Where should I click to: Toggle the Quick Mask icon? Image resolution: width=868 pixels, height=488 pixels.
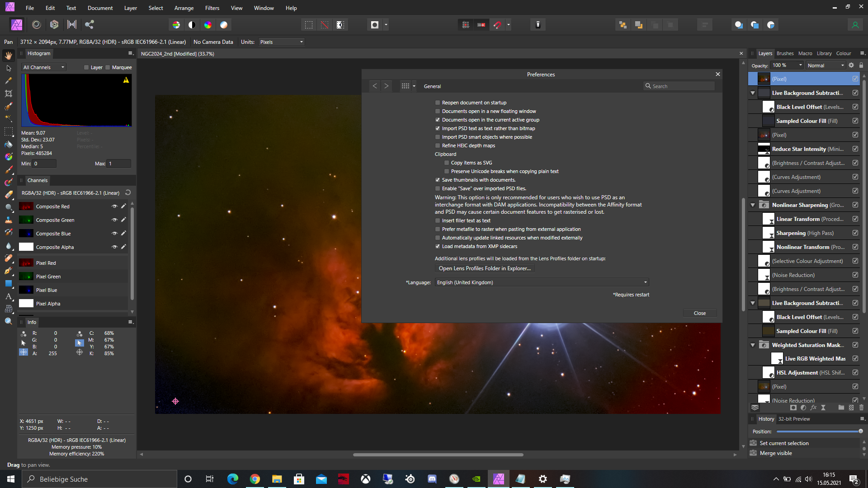(375, 25)
